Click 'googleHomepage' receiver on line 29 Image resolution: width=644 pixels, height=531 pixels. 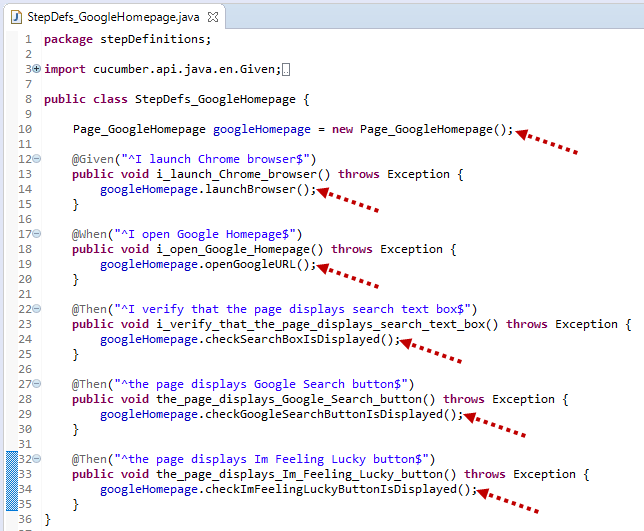(x=149, y=415)
